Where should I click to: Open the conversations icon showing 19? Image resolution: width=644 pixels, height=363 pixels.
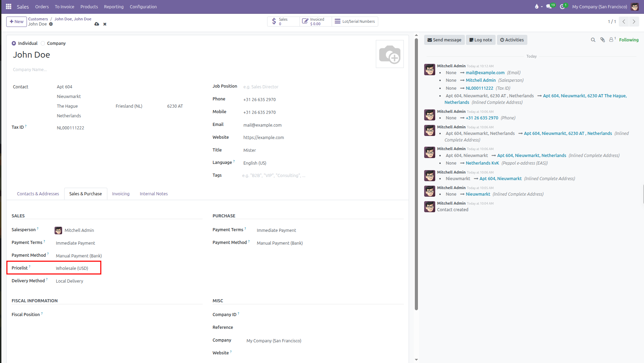550,7
